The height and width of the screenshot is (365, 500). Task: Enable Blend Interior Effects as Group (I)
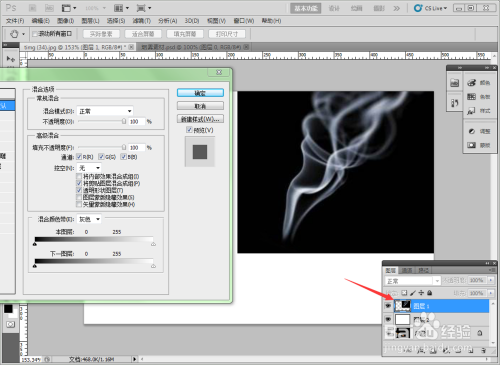coord(79,176)
